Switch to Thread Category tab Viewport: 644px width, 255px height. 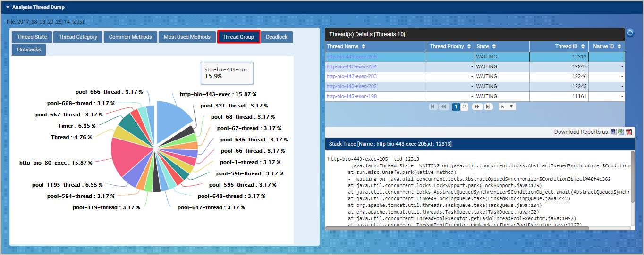tap(78, 37)
